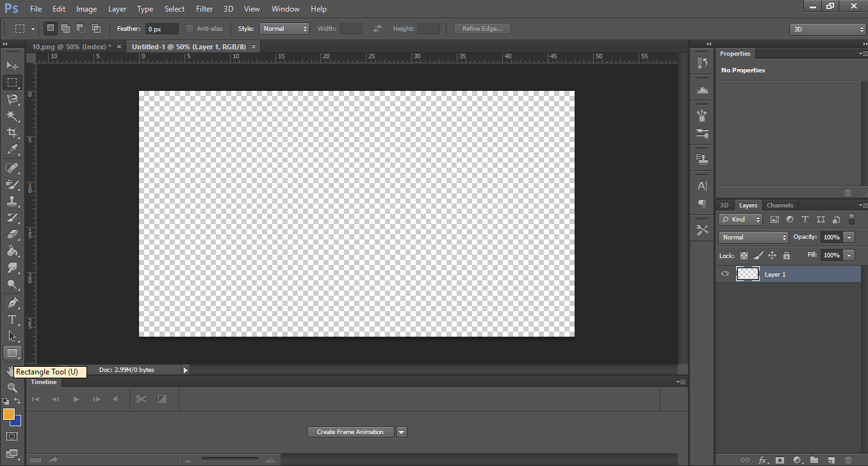The height and width of the screenshot is (466, 868).
Task: Open the Style dropdown in options bar
Action: pos(284,29)
